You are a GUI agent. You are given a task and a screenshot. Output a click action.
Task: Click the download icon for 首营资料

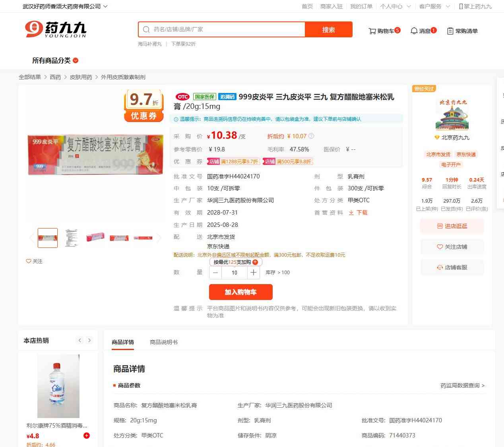click(351, 213)
